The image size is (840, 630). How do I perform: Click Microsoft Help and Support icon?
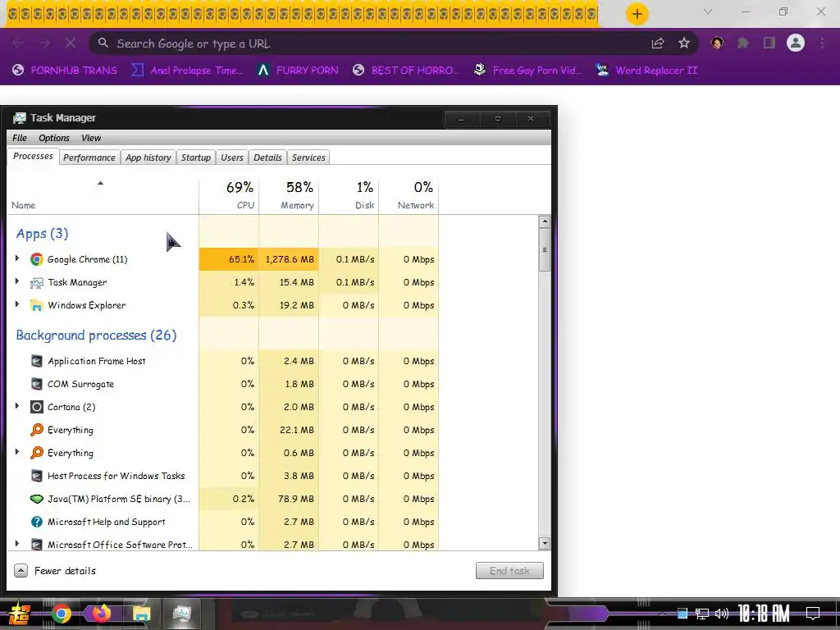pyautogui.click(x=36, y=522)
